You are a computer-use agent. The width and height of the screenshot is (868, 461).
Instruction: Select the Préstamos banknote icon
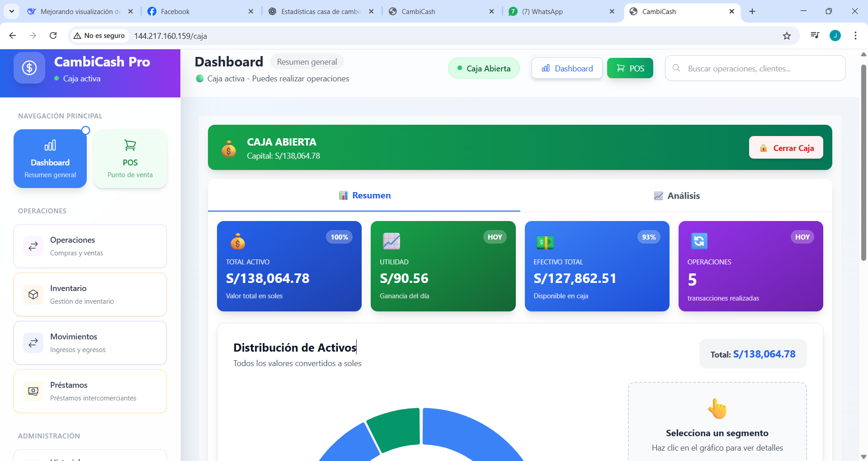tap(33, 391)
